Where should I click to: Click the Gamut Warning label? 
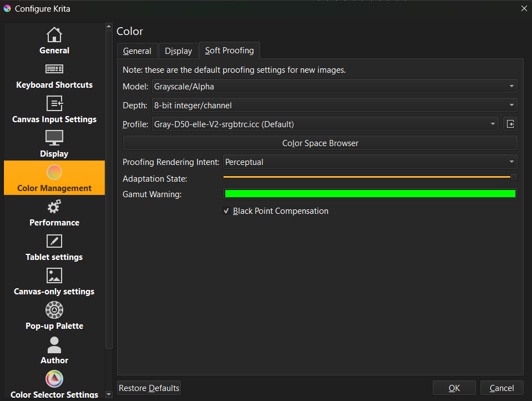[152, 194]
